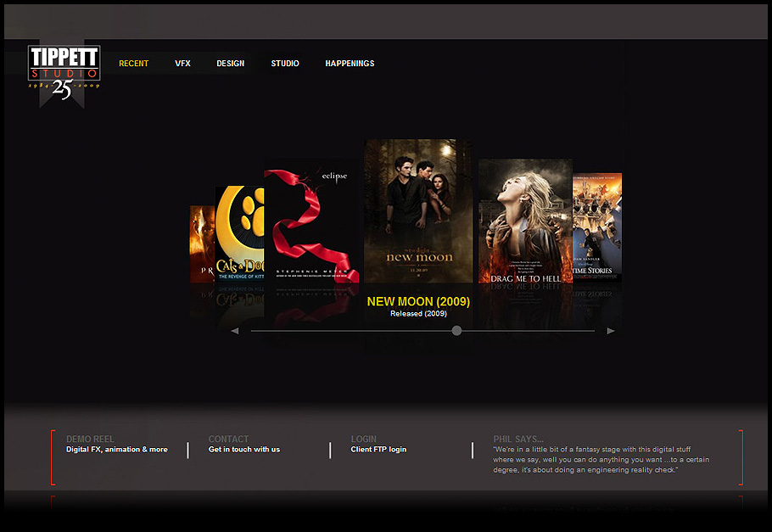Click Digital FX, animation & more
The height and width of the screenshot is (532, 772).
117,449
